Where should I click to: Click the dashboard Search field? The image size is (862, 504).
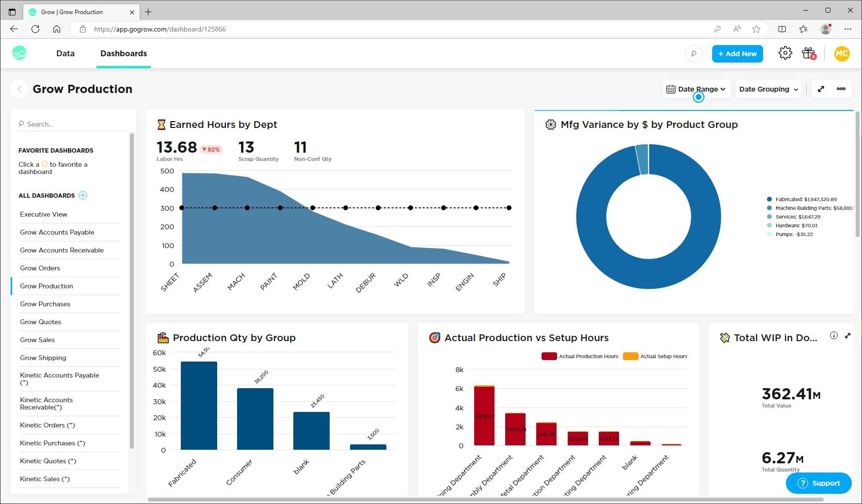73,124
